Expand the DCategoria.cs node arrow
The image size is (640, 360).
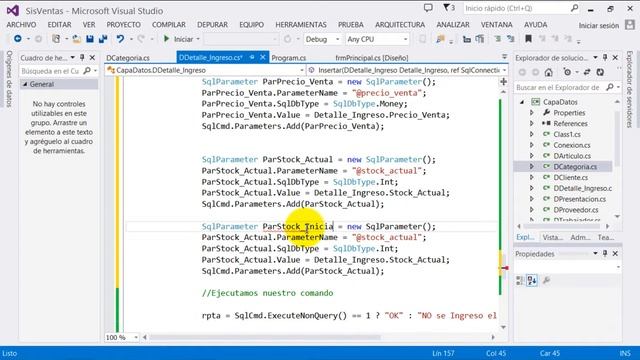(531, 167)
